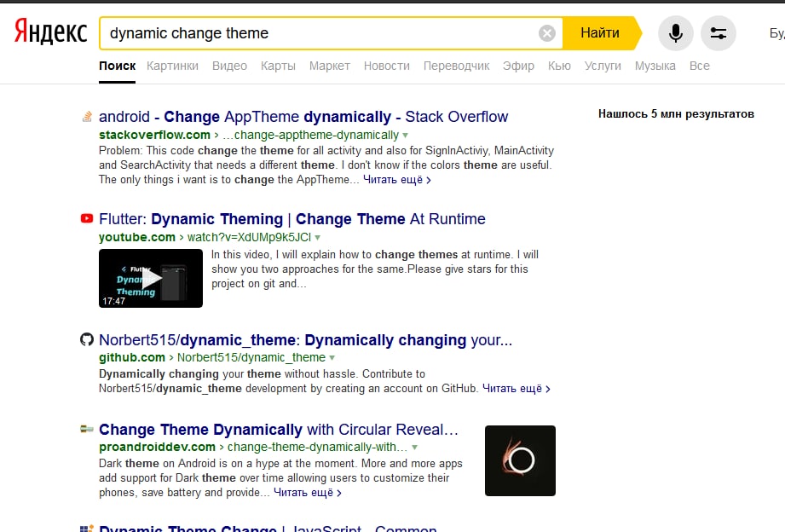This screenshot has height=532, width=785.
Task: Open Norbert515/dynamic_theme result title
Action: tap(305, 340)
